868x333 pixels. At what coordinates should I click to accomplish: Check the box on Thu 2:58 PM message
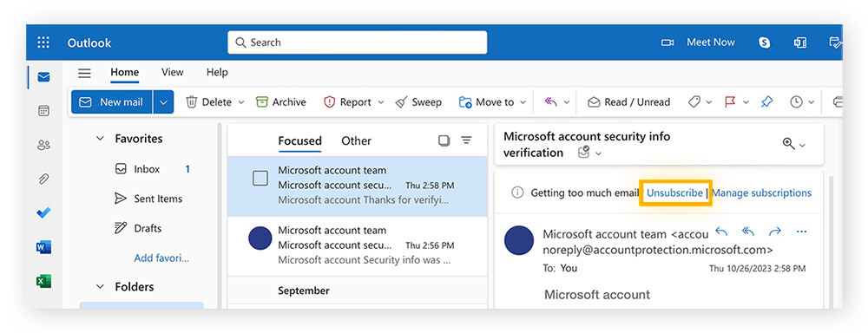(x=260, y=178)
